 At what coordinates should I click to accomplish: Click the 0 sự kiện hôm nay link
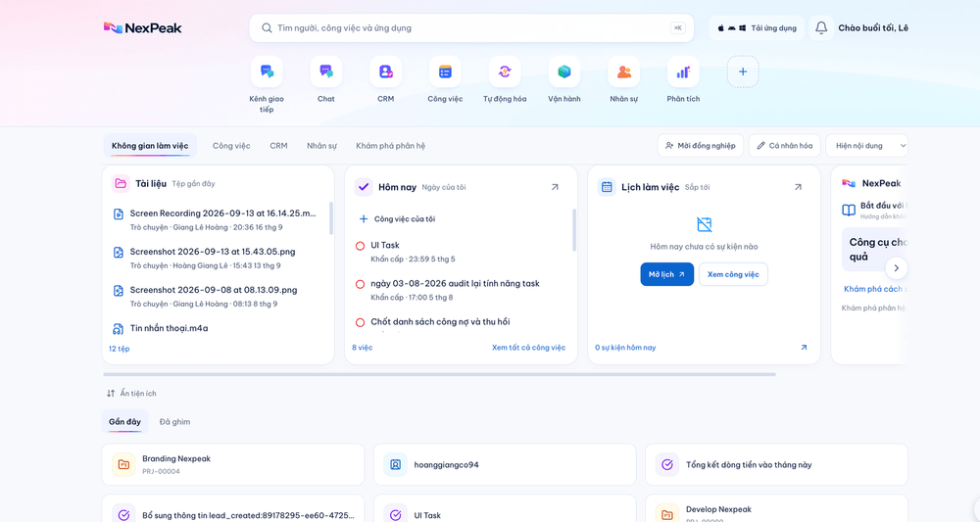(625, 347)
